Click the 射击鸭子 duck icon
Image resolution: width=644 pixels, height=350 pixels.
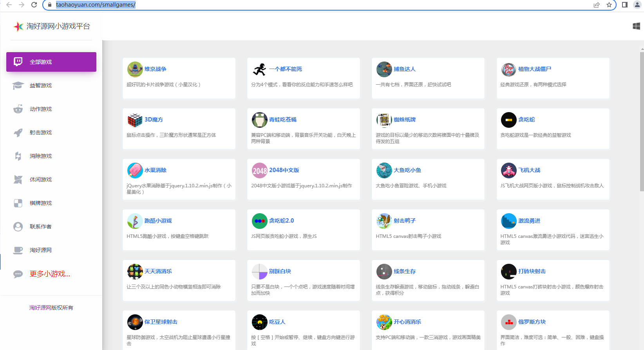click(x=384, y=221)
